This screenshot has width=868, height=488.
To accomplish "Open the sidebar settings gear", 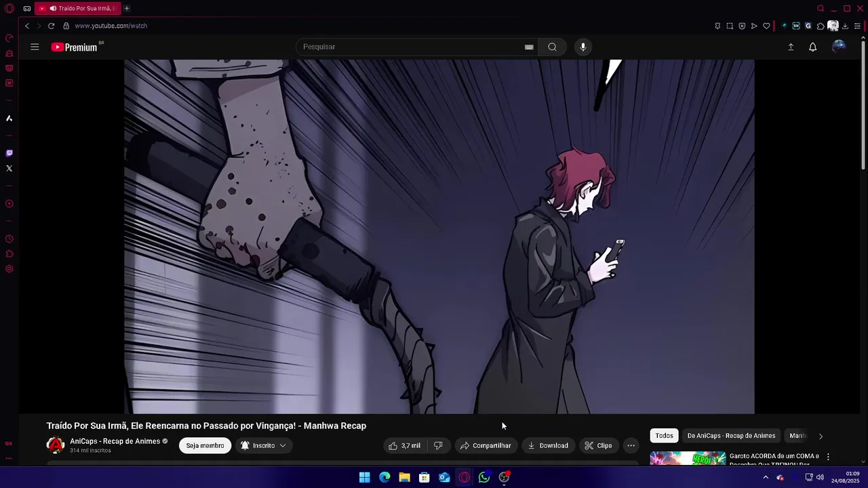I will [x=9, y=269].
